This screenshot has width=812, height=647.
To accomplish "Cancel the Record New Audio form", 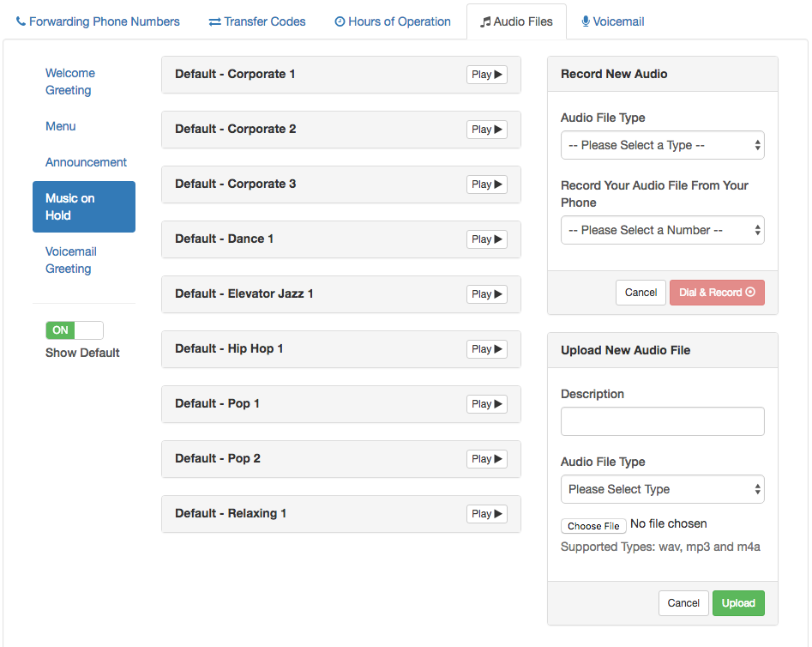I will pyautogui.click(x=641, y=293).
